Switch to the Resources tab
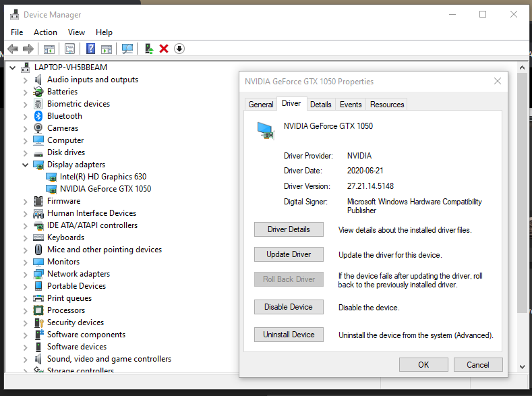This screenshot has width=532, height=396. (x=387, y=104)
